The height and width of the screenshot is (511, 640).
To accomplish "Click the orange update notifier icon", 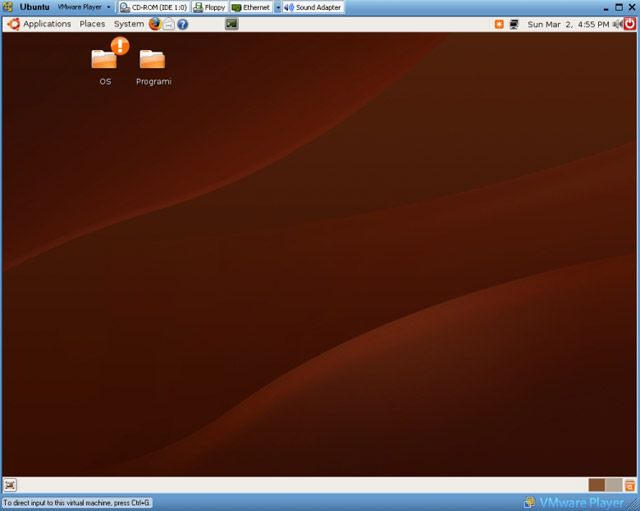I will click(x=499, y=24).
